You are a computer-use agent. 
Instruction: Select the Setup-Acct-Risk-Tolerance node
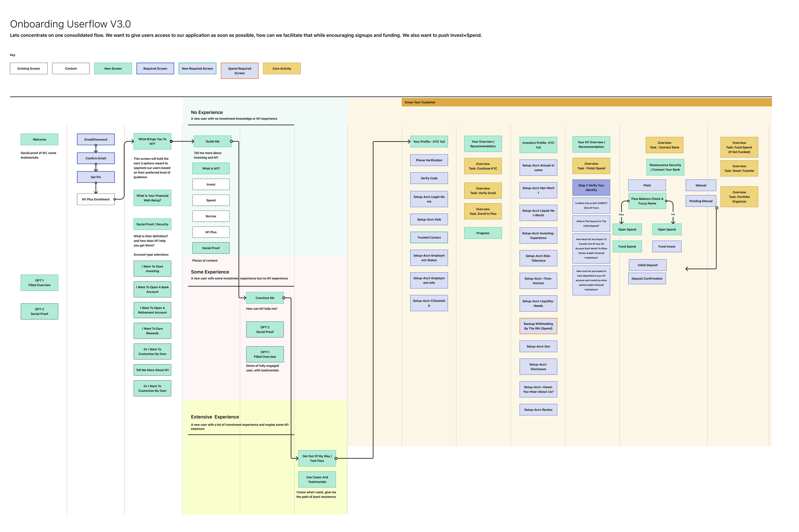(538, 258)
